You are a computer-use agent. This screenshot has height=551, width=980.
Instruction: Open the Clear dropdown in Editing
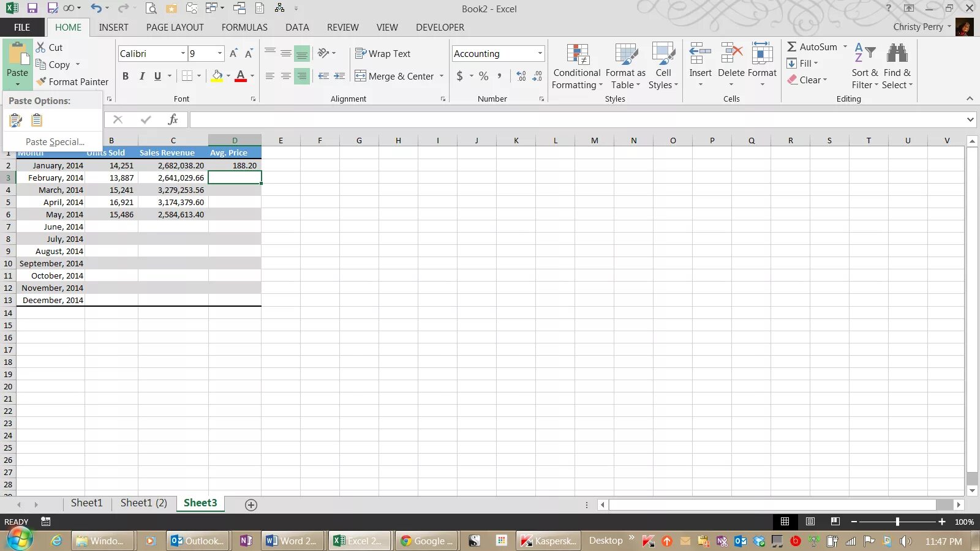pos(807,80)
